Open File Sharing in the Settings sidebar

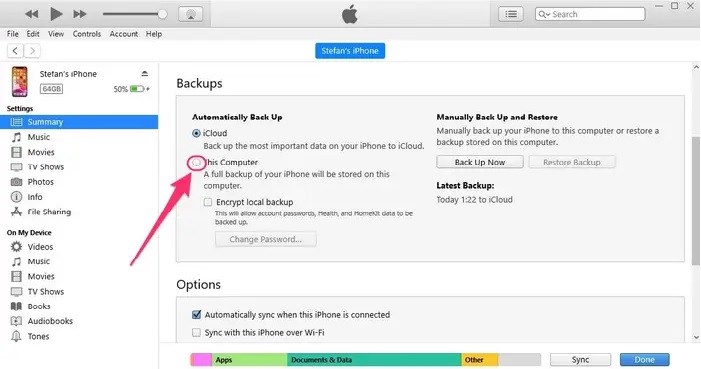click(x=49, y=212)
